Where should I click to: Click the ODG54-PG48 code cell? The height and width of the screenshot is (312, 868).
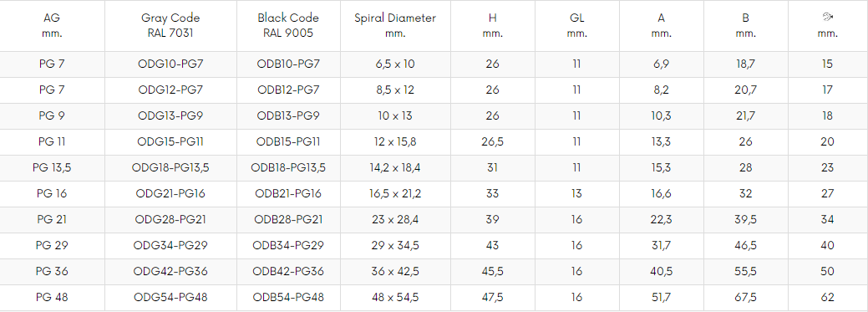(170, 297)
